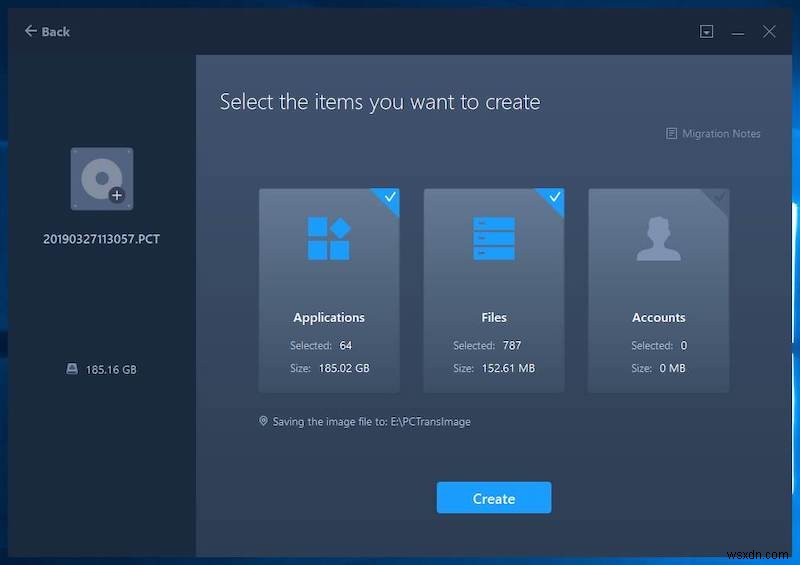Image resolution: width=800 pixels, height=565 pixels.
Task: Select the 185.16 GB total size text
Action: tap(111, 370)
